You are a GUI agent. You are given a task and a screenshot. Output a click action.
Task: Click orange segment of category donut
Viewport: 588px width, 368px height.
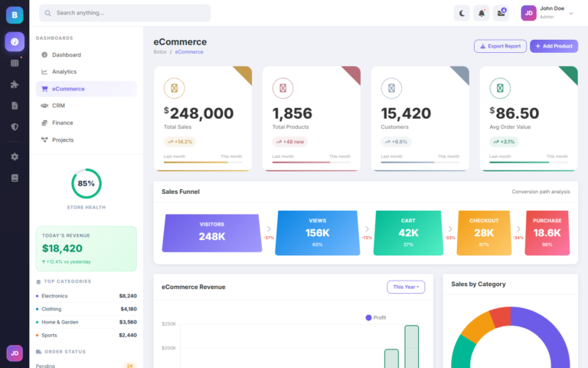tap(479, 327)
